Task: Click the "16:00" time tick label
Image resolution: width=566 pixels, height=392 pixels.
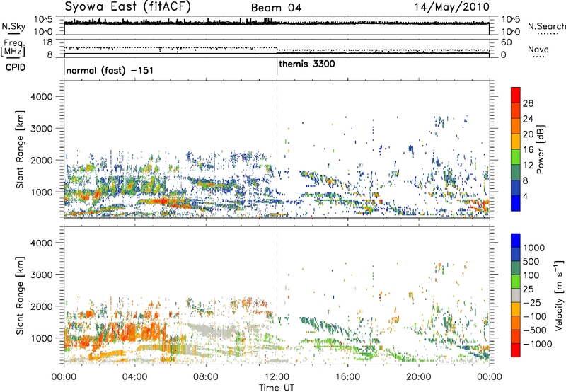Action: click(x=347, y=377)
